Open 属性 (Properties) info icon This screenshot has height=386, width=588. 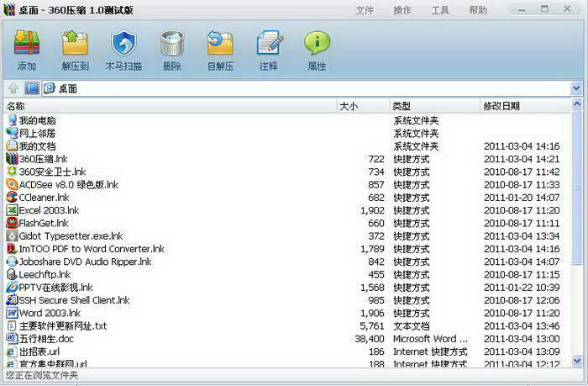click(x=318, y=43)
